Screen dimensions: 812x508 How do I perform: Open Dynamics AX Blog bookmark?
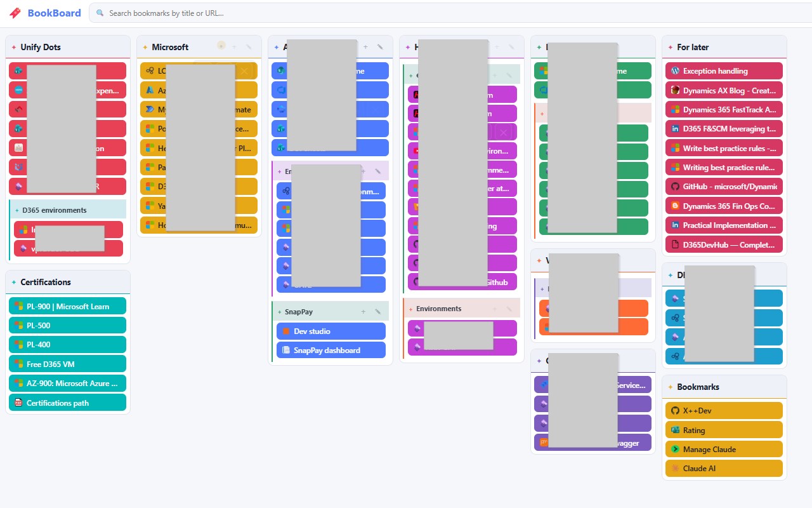pyautogui.click(x=724, y=90)
